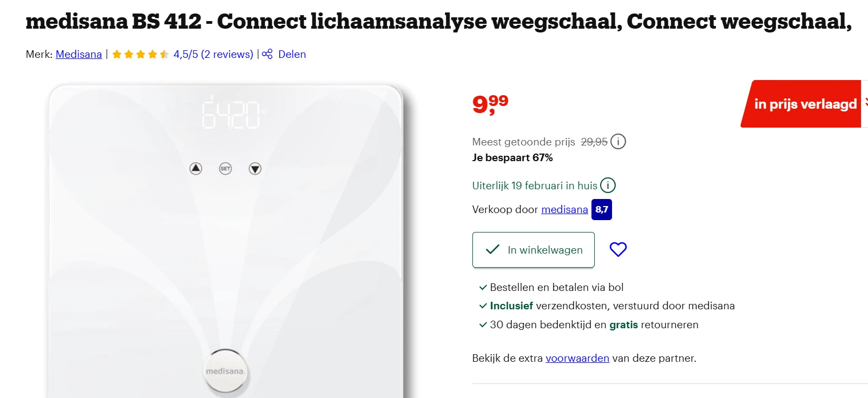Click the 8,7 seller rating badge
Screen dimensions: 868x398
pos(602,210)
